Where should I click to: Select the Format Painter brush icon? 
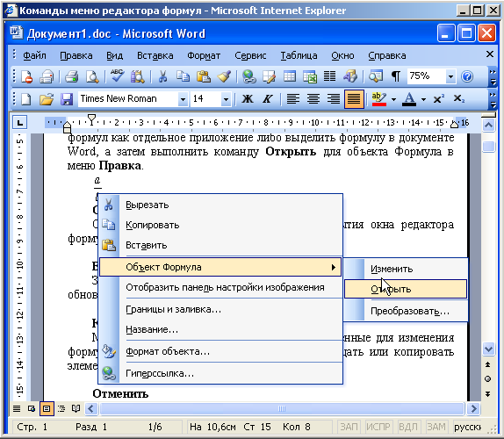[225, 76]
